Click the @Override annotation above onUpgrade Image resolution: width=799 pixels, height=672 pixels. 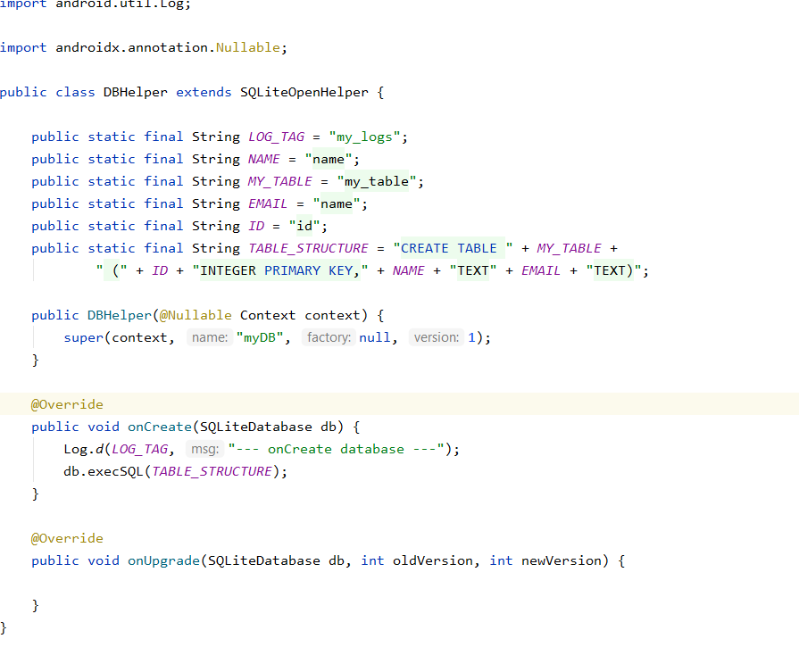point(67,538)
